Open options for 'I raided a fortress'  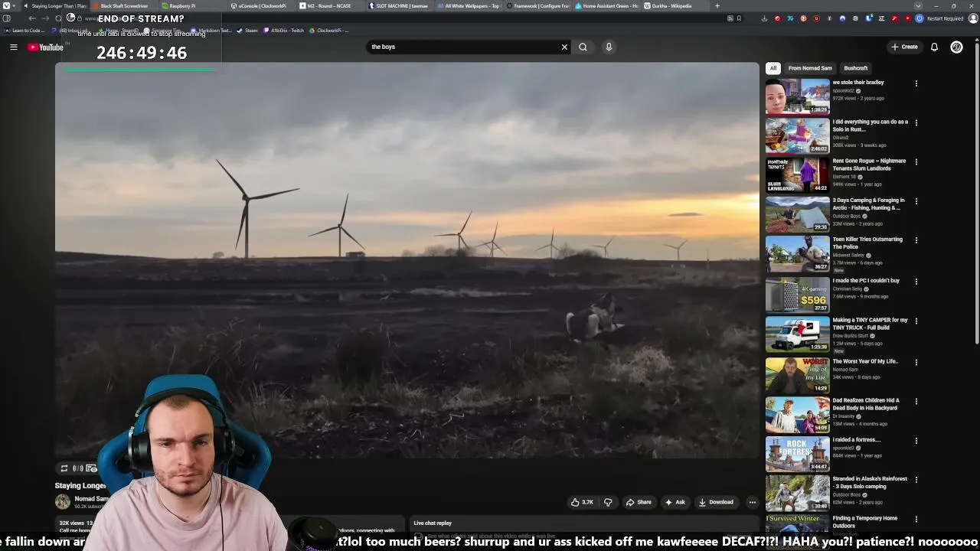tap(916, 441)
